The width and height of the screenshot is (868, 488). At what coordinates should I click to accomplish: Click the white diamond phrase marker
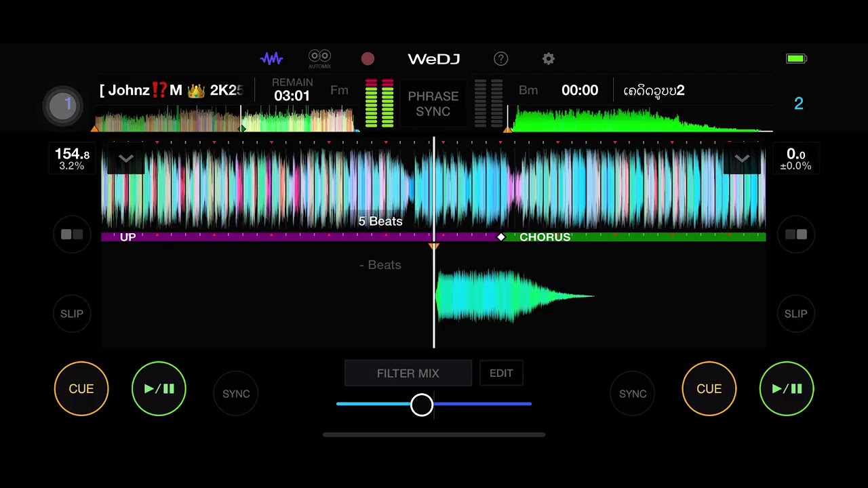click(501, 237)
